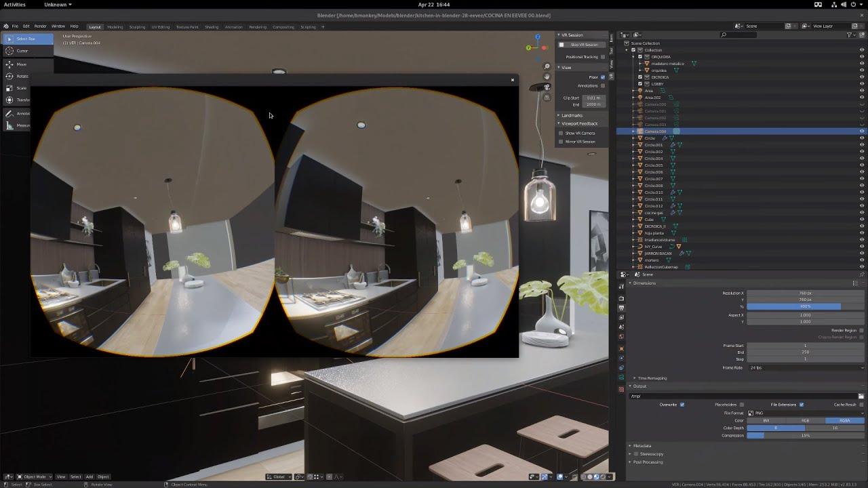
Task: Click the viewport pan hand icon
Action: point(547,77)
